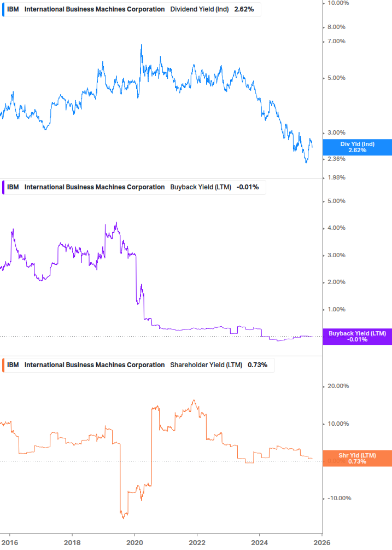Click the 7.00% label on dividend axis
Screen dimensions: 392x550
pos(336,42)
